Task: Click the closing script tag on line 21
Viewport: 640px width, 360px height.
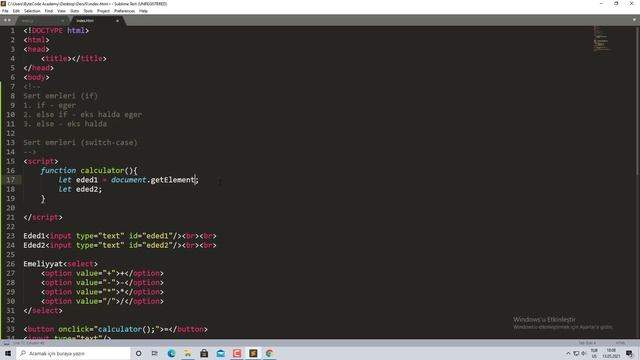Action: tap(43, 217)
